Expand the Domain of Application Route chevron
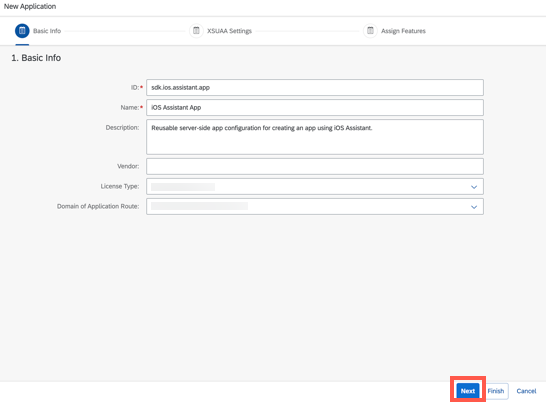Image resolution: width=546 pixels, height=402 pixels. tap(474, 207)
